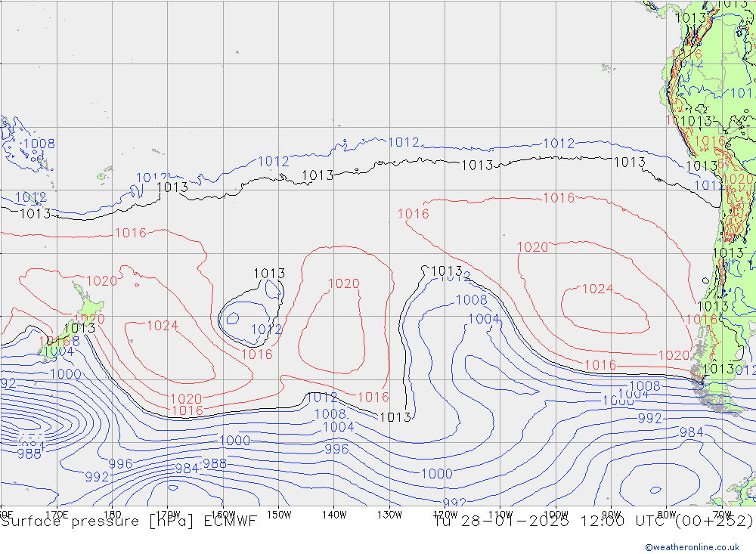Click the red 1020 label at map center

coord(343,283)
